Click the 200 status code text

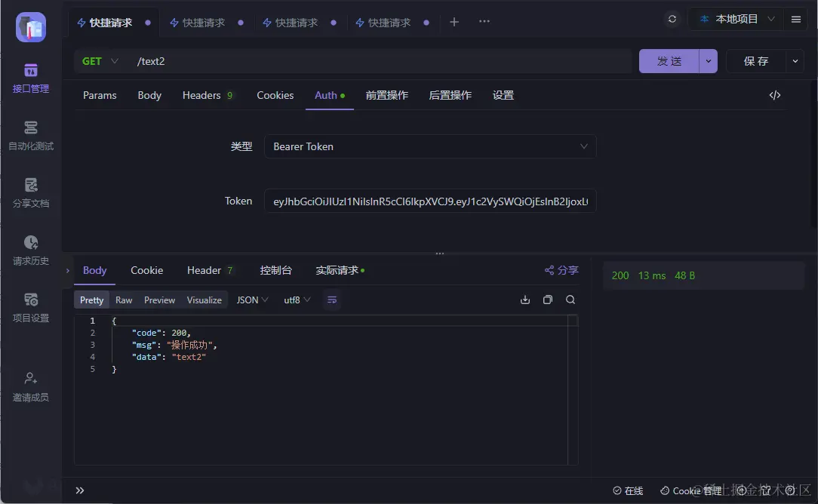[x=620, y=275]
